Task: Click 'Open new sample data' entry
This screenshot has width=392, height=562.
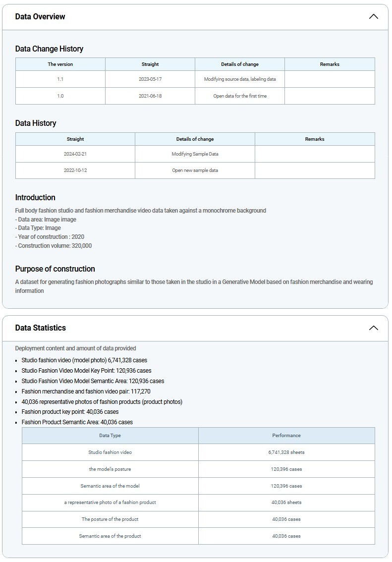Action: coord(195,170)
